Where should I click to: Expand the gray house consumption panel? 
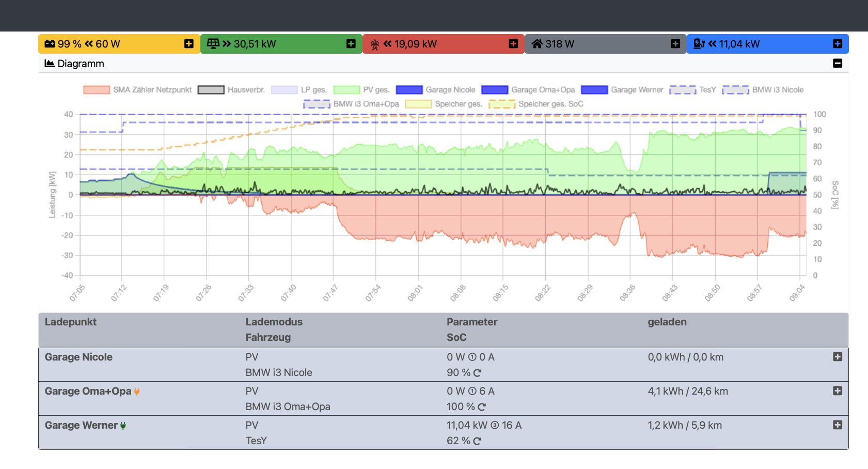pos(675,44)
